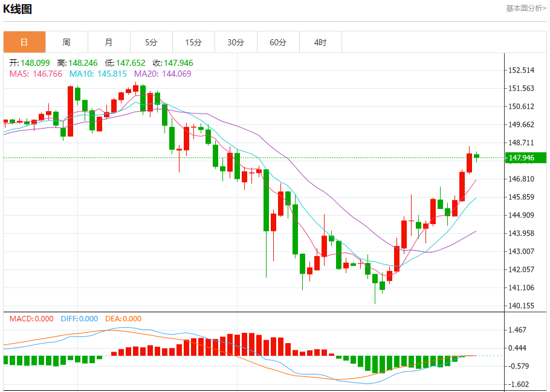Screen dimensions: 550x392
Task: Open the 30分 interval tab
Action: pos(236,42)
